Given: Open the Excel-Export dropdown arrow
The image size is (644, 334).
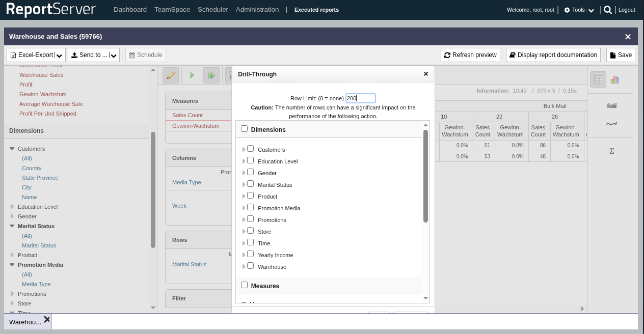Looking at the screenshot, I should point(60,55).
